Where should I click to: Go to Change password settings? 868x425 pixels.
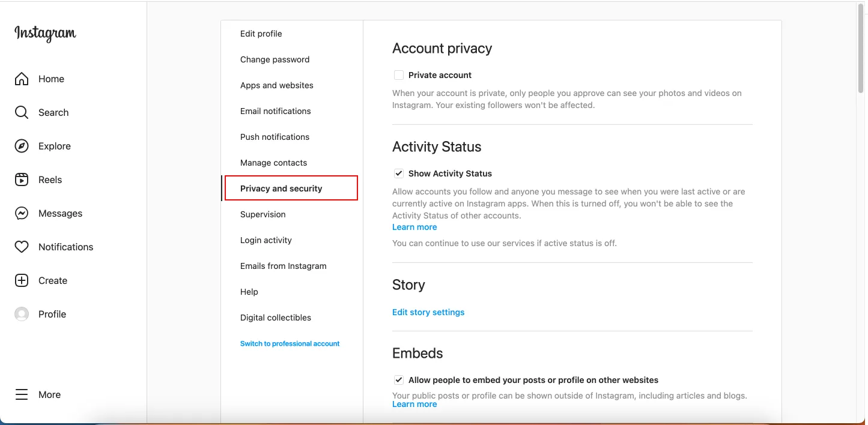tap(275, 59)
